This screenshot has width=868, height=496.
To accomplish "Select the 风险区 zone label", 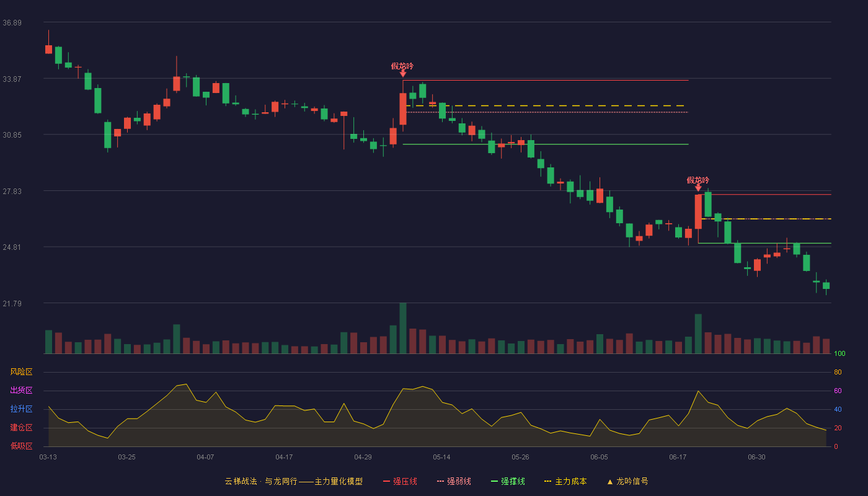I will pyautogui.click(x=21, y=372).
